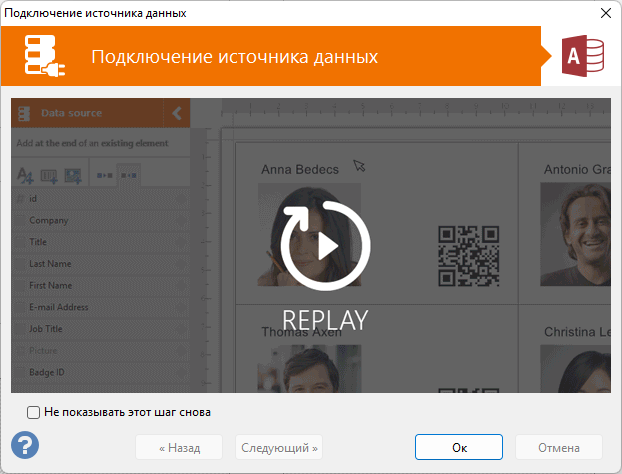Click the QR code on Anna Bedecs badge
The height and width of the screenshot is (474, 622).
[x=469, y=255]
